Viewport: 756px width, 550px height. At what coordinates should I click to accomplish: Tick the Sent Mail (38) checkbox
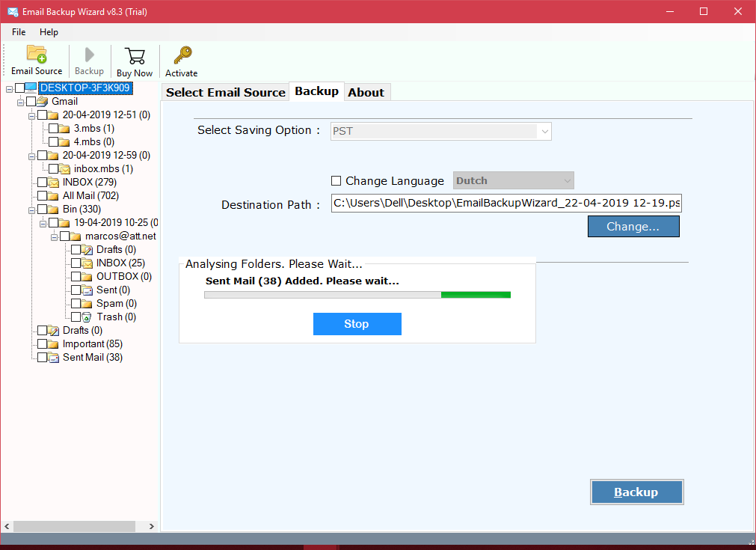click(43, 358)
